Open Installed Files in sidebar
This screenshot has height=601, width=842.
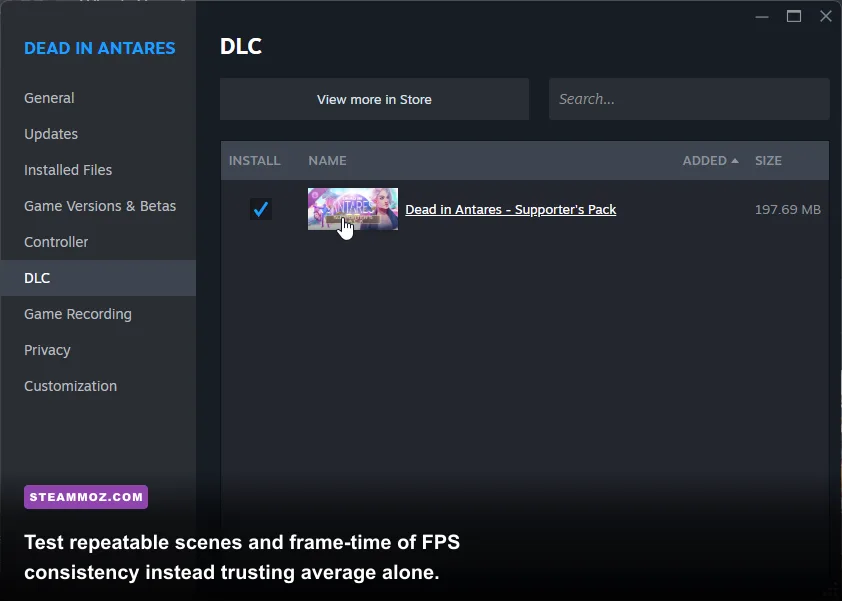(68, 170)
